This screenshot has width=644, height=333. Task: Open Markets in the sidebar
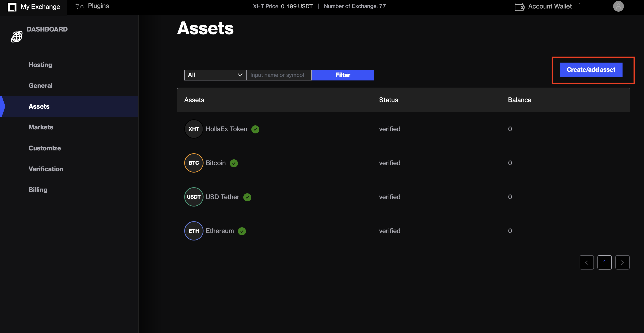click(41, 127)
